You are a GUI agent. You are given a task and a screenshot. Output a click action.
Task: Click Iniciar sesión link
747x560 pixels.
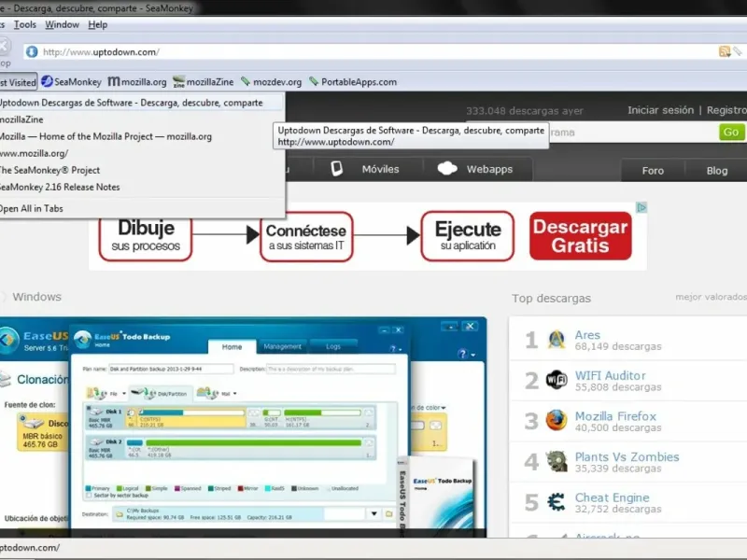pos(660,110)
